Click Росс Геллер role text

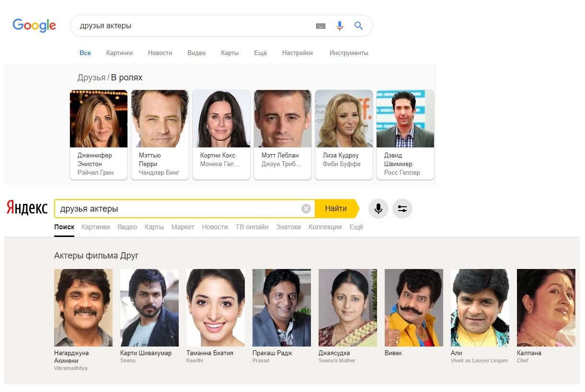click(x=402, y=172)
